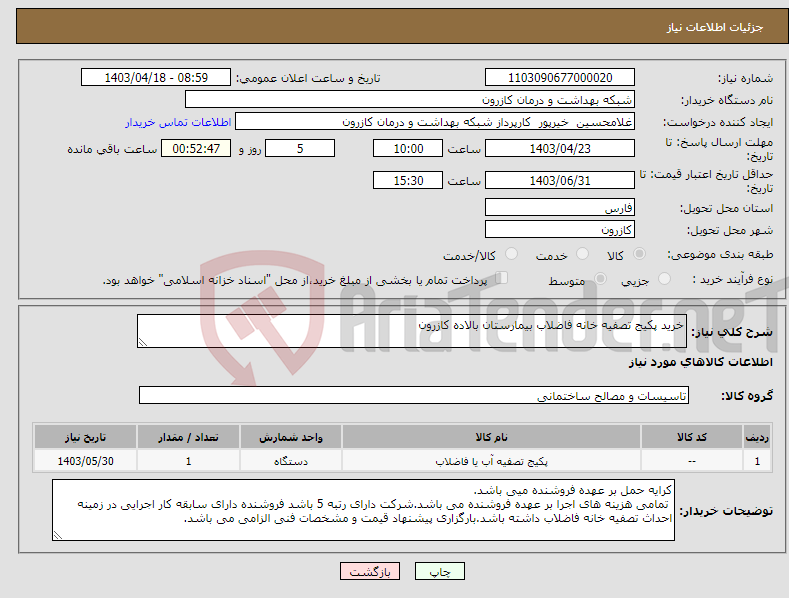Select the کالا/خدمت radio button
The image size is (789, 598).
pyautogui.click(x=511, y=254)
